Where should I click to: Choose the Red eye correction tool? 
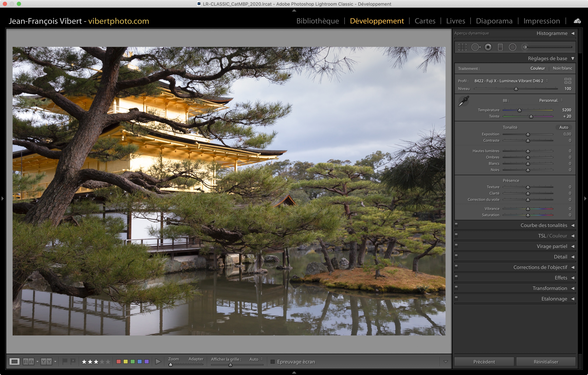488,47
